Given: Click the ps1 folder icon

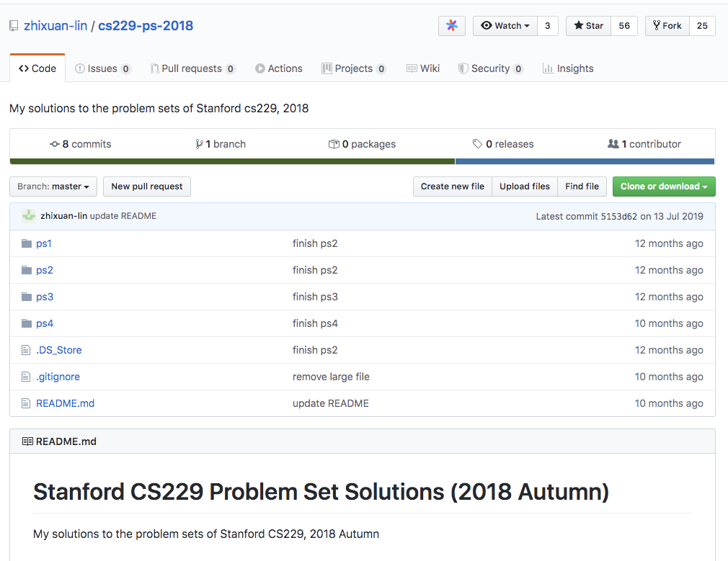Looking at the screenshot, I should [27, 243].
